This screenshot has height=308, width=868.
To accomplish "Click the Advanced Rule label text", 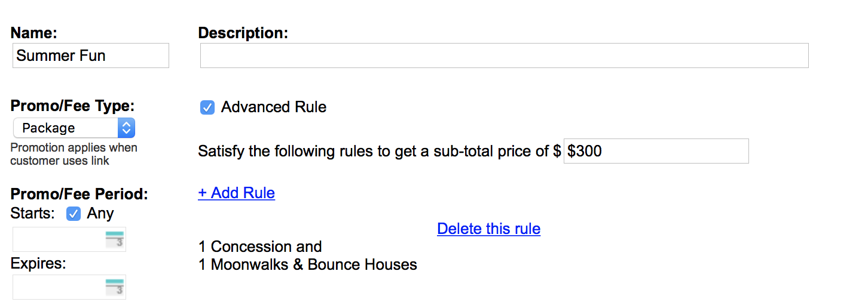I will point(274,107).
